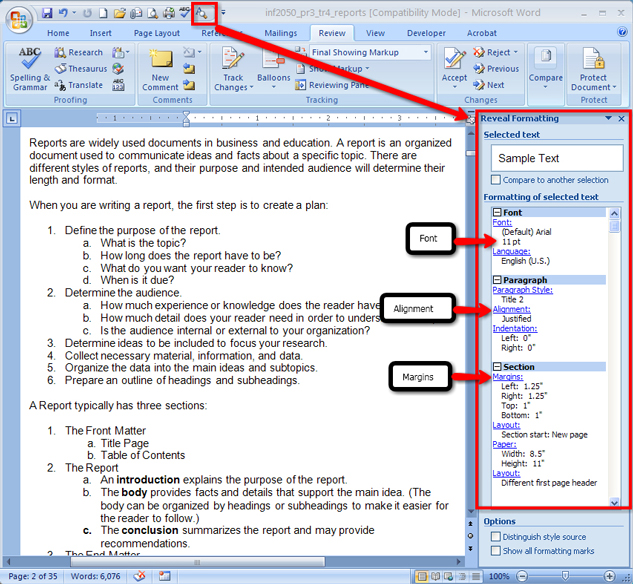633x584 pixels.
Task: Click the Margins: link
Action: coord(508,377)
